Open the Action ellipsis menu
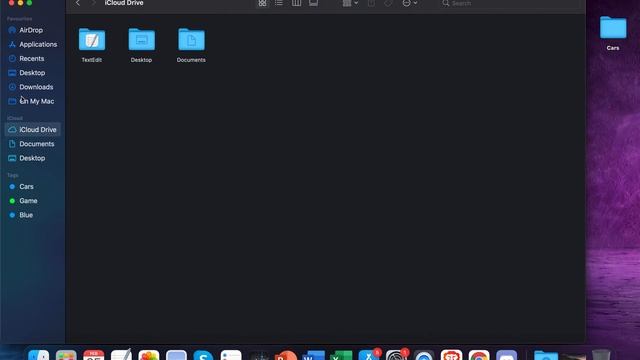Image resolution: width=640 pixels, height=360 pixels. [x=409, y=3]
